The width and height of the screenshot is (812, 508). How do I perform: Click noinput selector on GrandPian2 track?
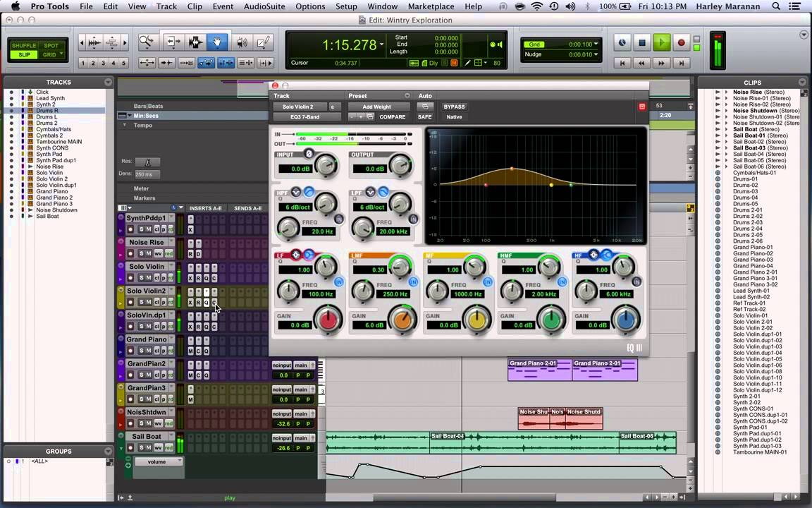coord(282,365)
